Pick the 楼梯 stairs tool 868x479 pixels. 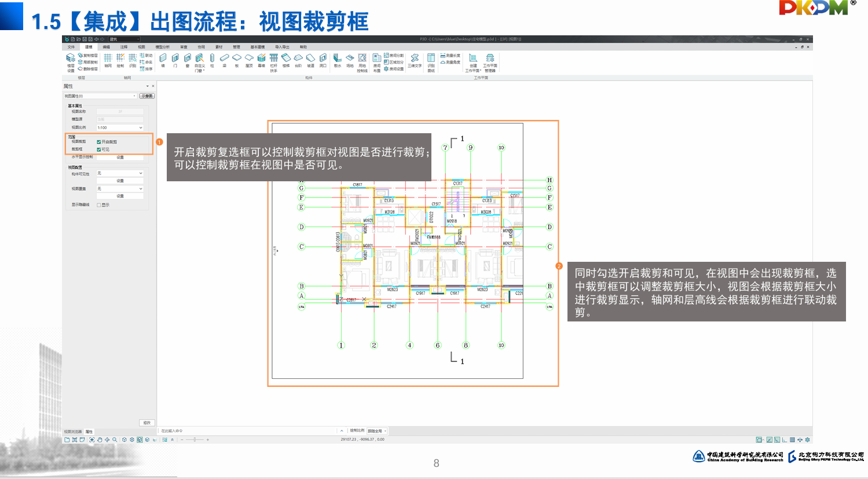coord(286,59)
